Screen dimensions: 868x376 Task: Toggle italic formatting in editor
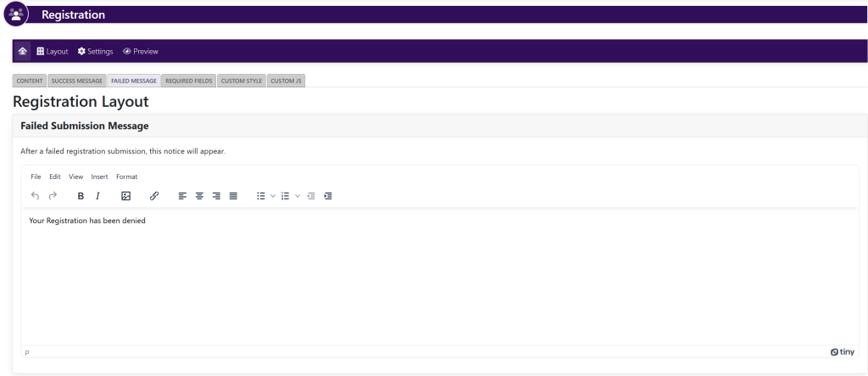tap(97, 196)
